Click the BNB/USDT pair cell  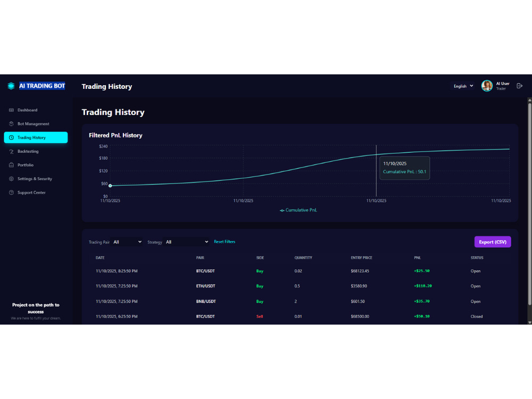coord(206,301)
